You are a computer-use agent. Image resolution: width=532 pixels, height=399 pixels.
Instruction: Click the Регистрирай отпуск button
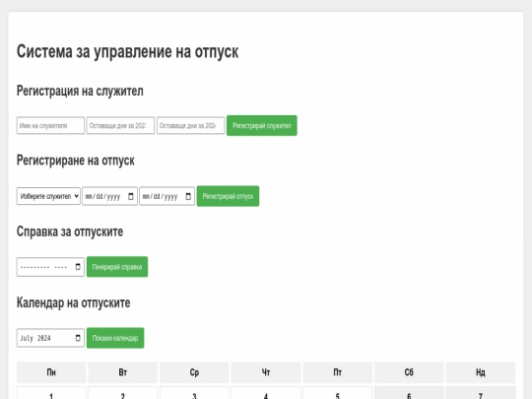[228, 196]
